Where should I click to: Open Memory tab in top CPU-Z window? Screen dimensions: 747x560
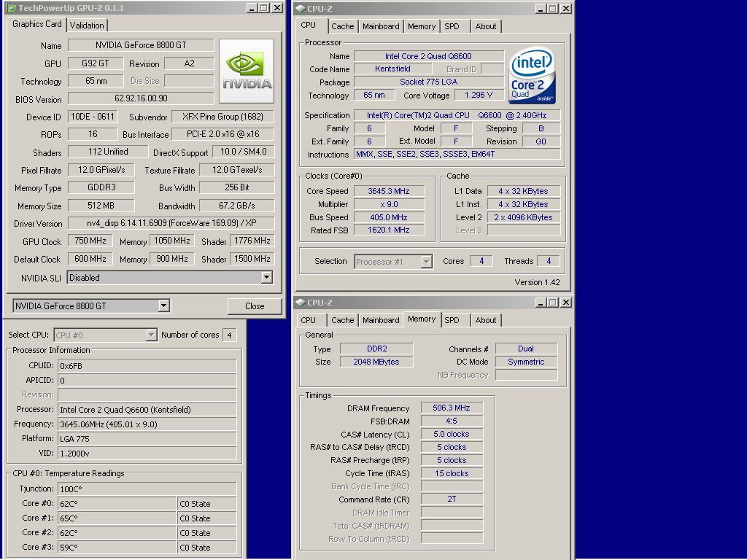(421, 26)
